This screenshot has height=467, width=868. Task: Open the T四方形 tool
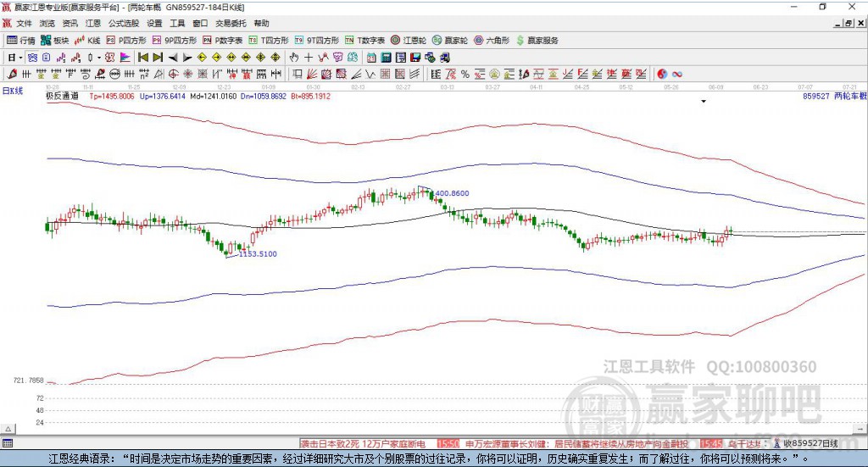pos(269,41)
